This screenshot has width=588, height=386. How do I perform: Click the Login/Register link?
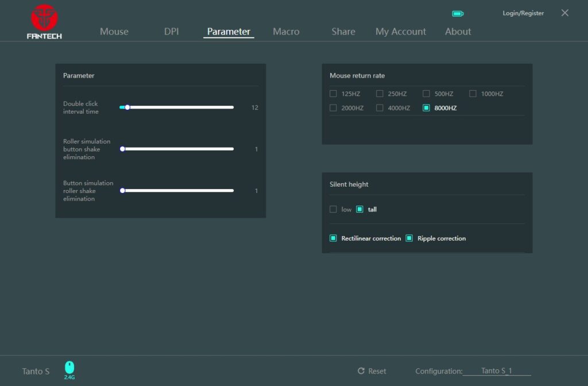(x=523, y=13)
